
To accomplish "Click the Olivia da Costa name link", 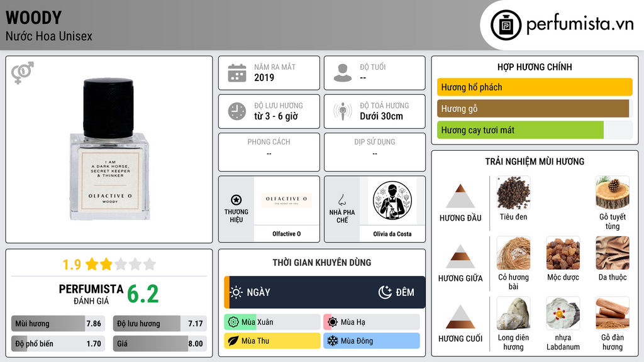I will (x=392, y=234).
